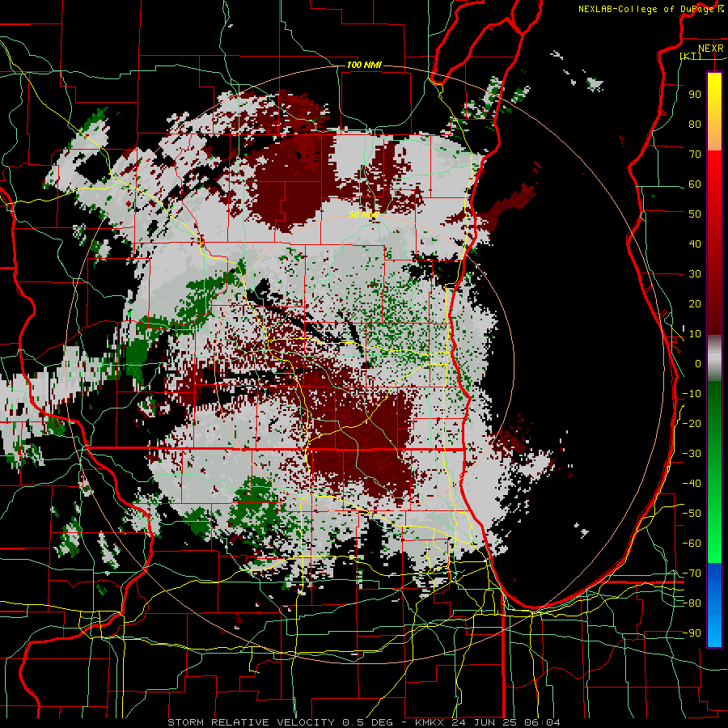Pick the blue bottom segment of the color bar
728x728 pixels.
(x=714, y=604)
